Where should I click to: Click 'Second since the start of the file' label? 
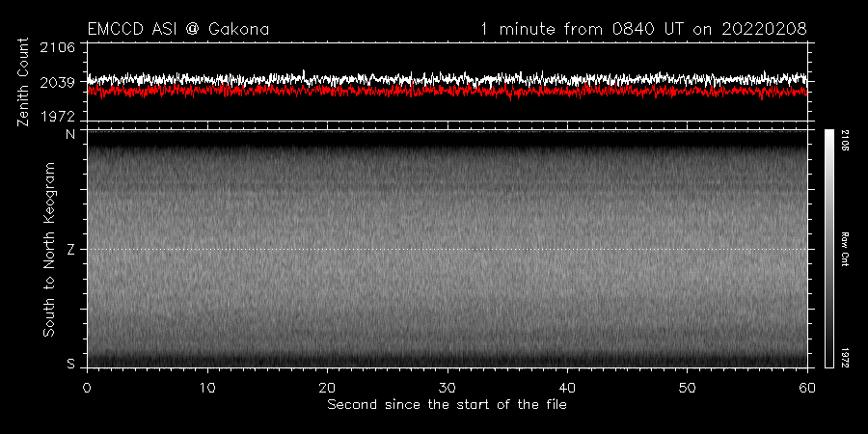pyautogui.click(x=447, y=405)
